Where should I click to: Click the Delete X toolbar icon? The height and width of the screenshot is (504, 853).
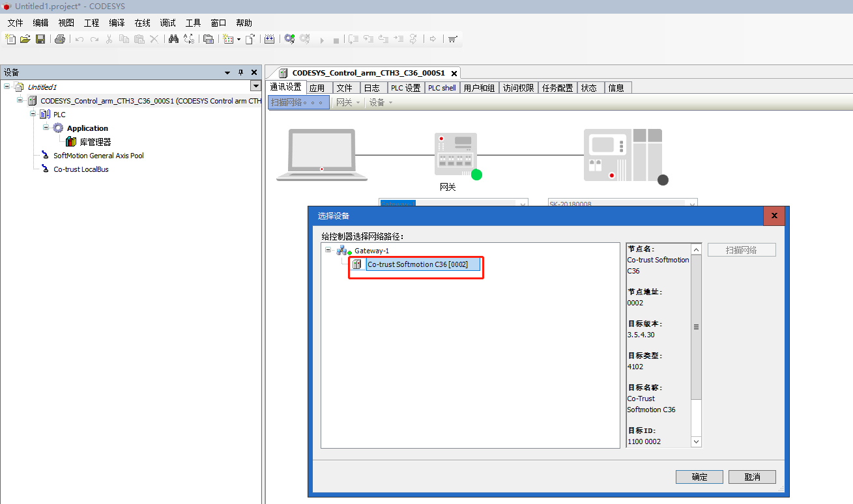(154, 39)
